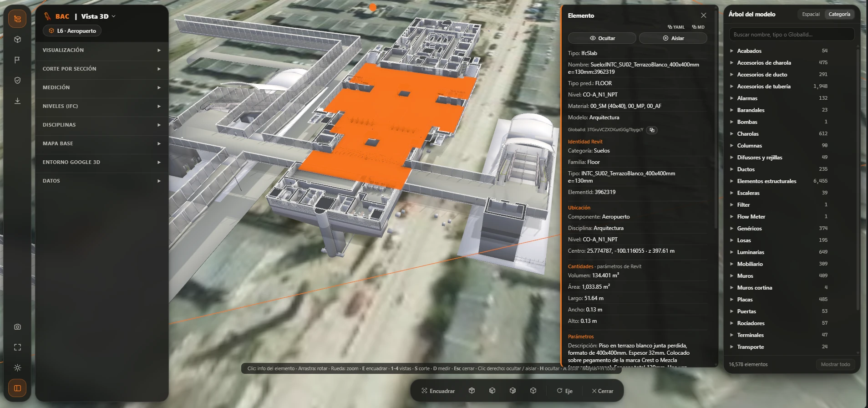The image size is (868, 408).
Task: Click Cerrar in the bottom toolbar
Action: (x=603, y=391)
